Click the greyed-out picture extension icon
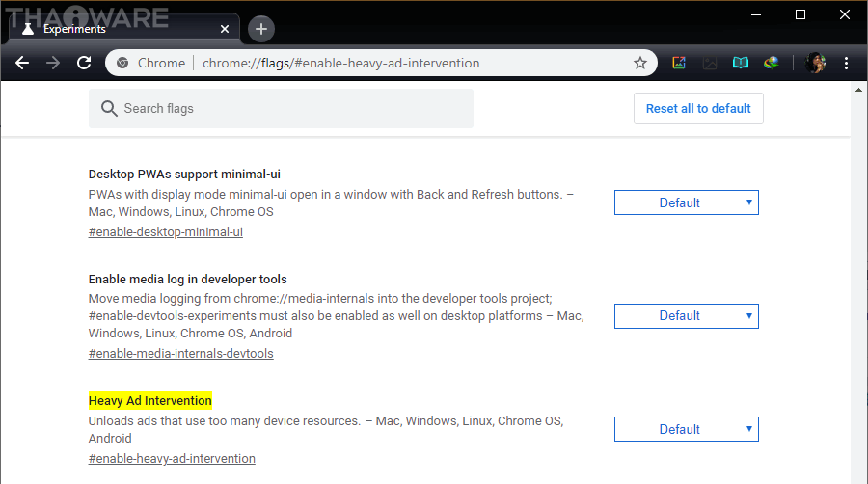Image resolution: width=868 pixels, height=484 pixels. (710, 63)
